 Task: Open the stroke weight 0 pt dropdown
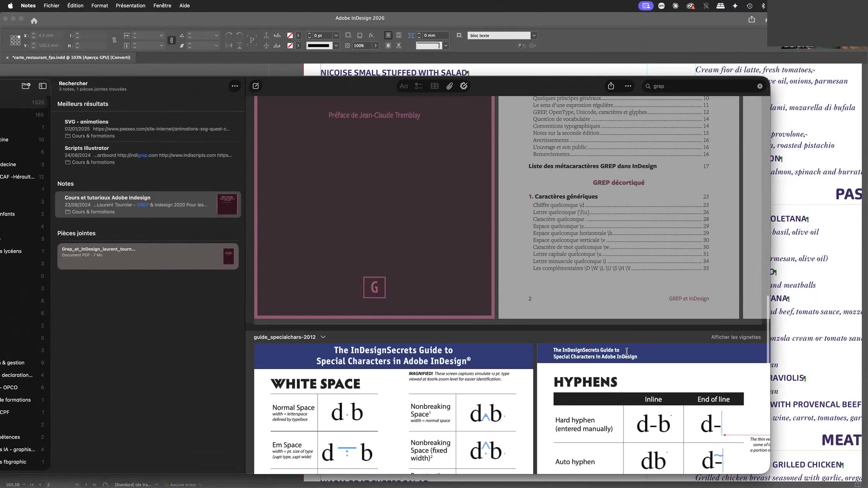[x=336, y=35]
